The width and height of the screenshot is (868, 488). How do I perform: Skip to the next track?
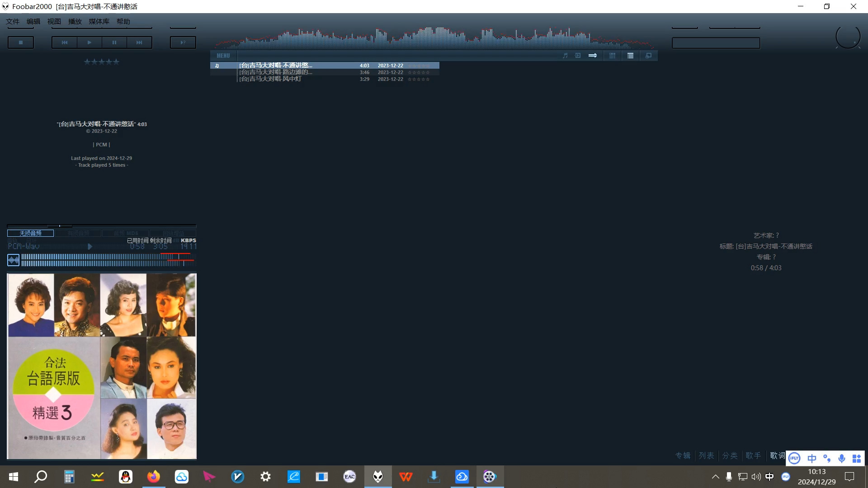[139, 42]
